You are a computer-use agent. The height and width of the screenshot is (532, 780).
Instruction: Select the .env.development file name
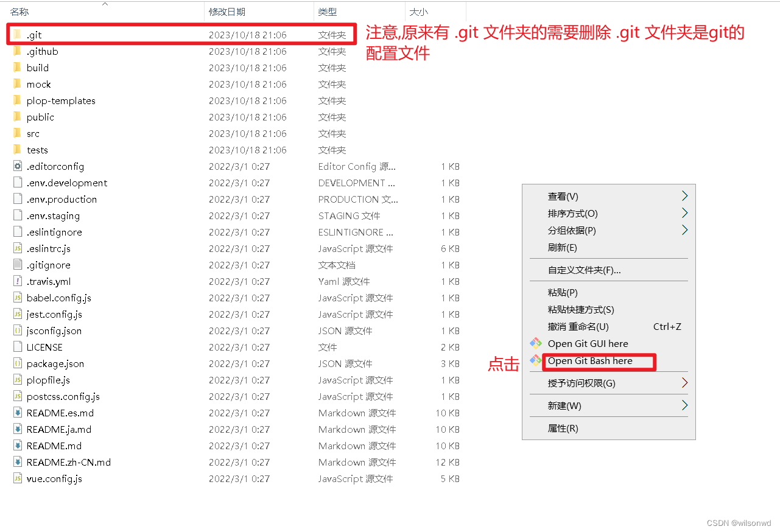(x=67, y=183)
